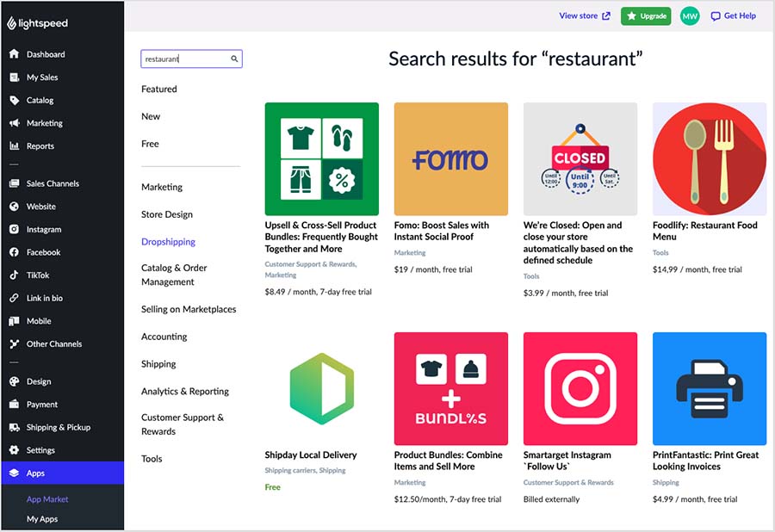This screenshot has width=775, height=532.
Task: Click the Get Help chat bubble icon
Action: [x=715, y=16]
